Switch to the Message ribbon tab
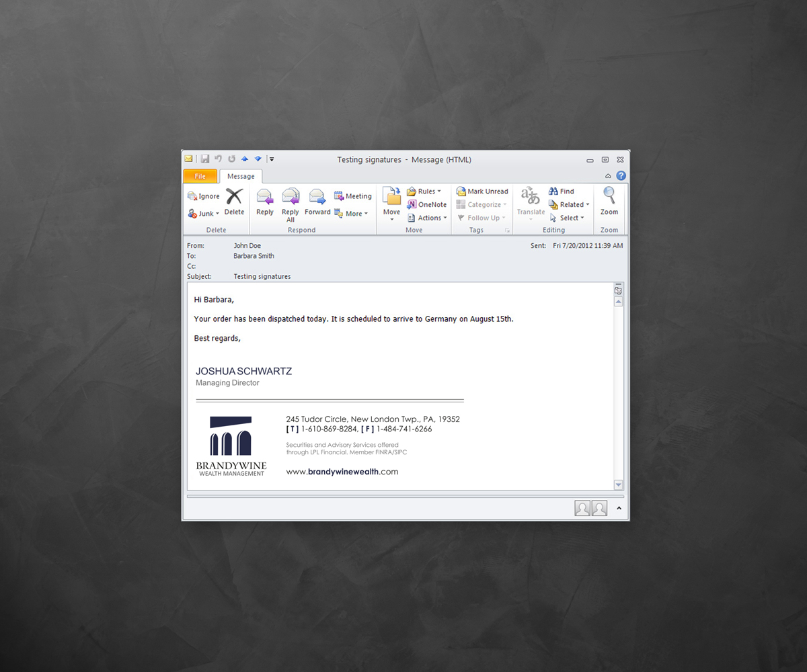This screenshot has height=672, width=807. point(241,176)
